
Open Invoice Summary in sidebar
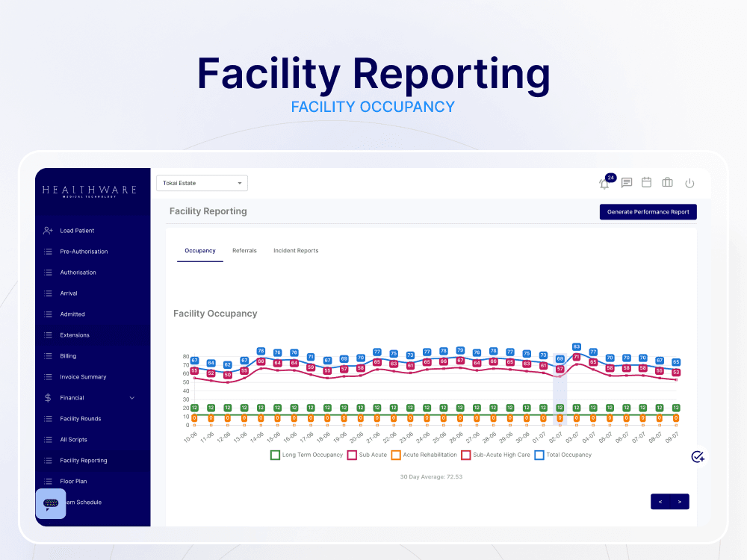point(83,376)
